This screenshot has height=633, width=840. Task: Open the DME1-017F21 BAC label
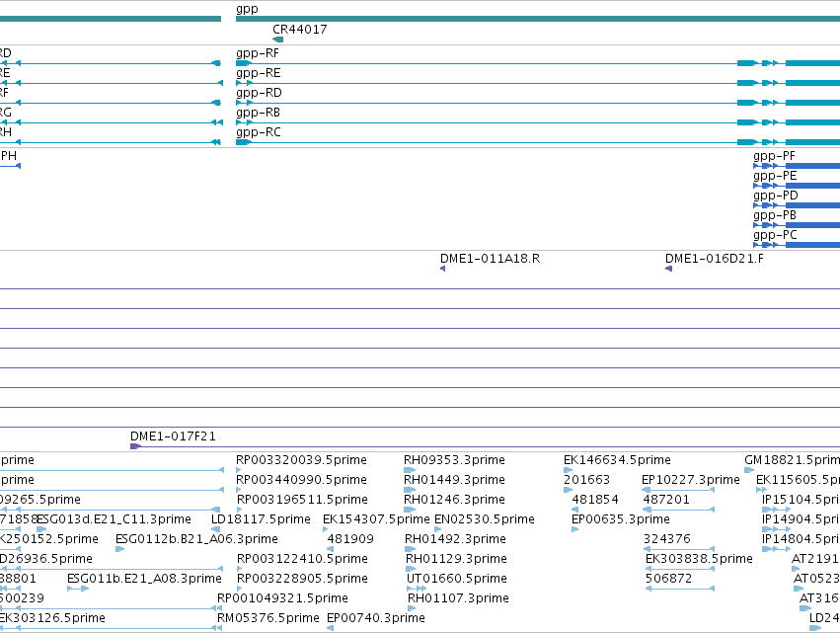173,436
